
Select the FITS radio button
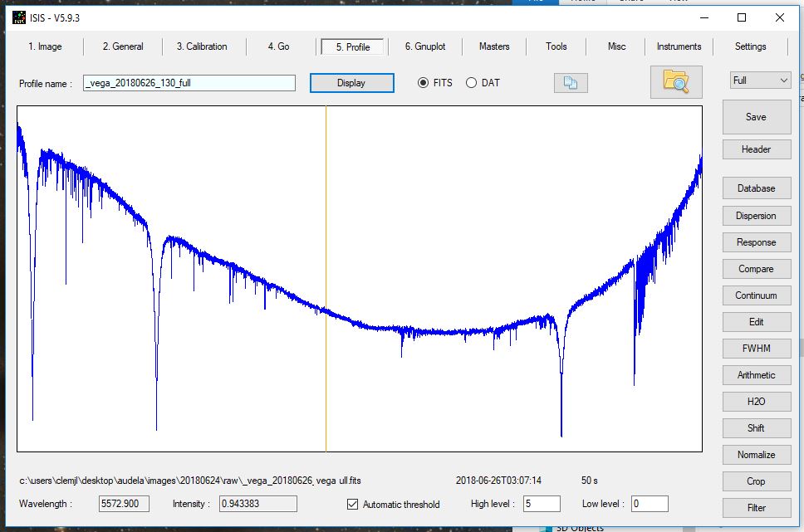[424, 83]
